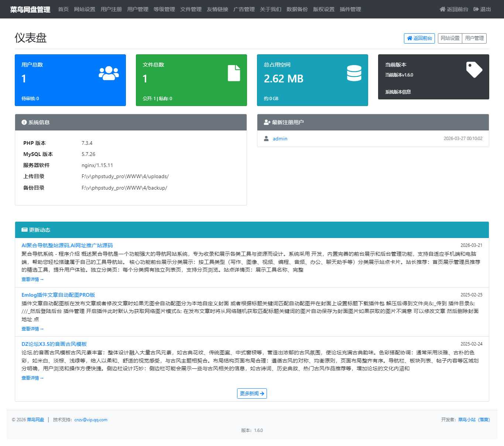504x446 pixels.
Task: Open the 更多新闻 button
Action: tap(252, 394)
